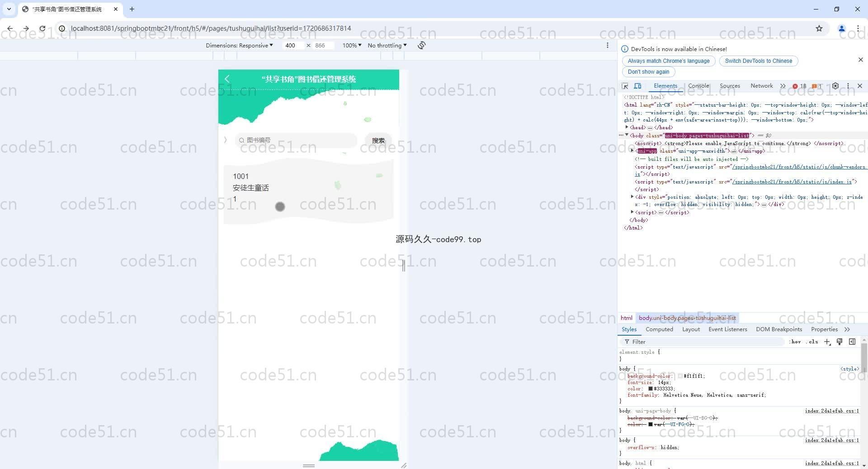Expand the uni-app node in DOM tree
This screenshot has width=868, height=469.
[632, 151]
